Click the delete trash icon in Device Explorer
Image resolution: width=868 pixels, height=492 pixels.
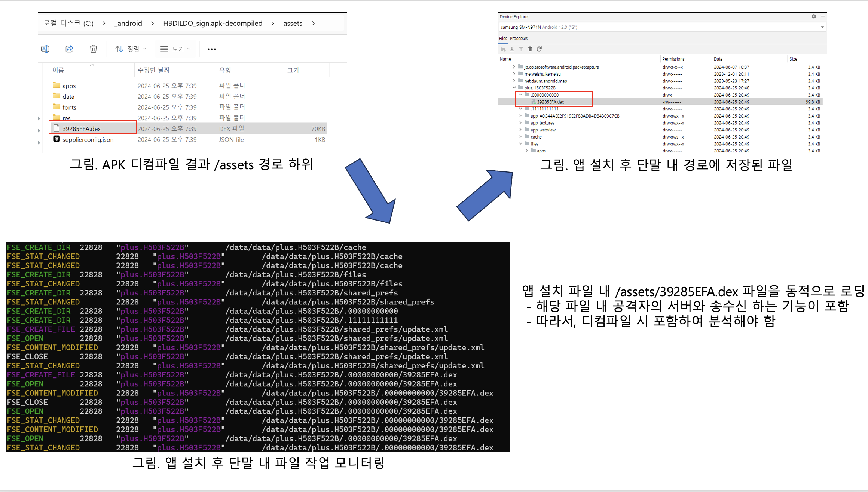(530, 49)
